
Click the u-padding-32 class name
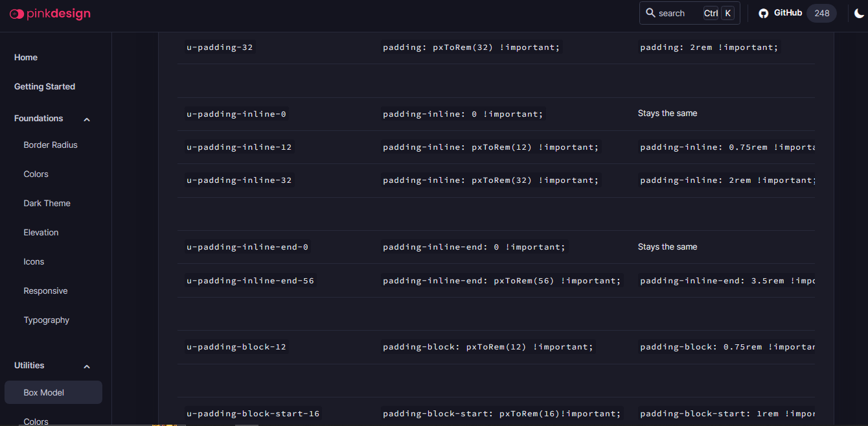tap(220, 47)
